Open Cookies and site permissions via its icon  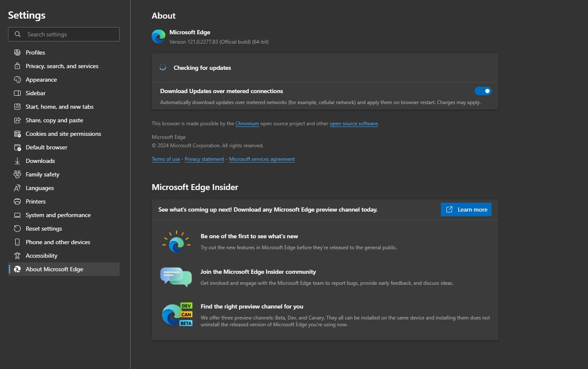coord(17,134)
